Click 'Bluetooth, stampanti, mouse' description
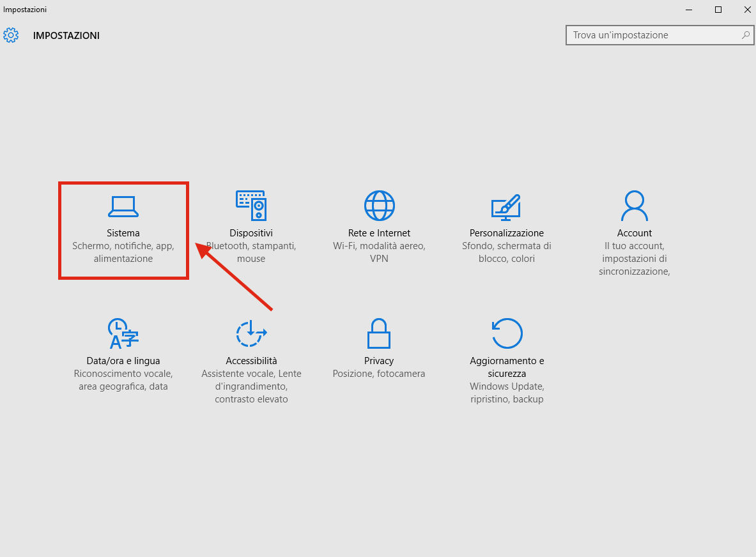 [x=251, y=252]
